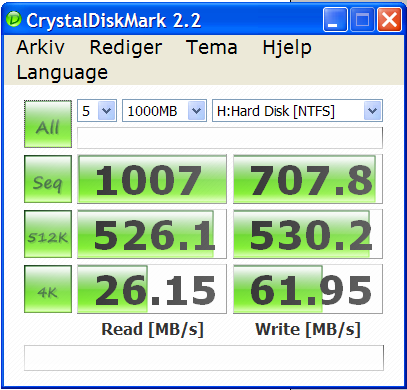Image resolution: width=407 pixels, height=390 pixels.
Task: Run the Seq sequential test
Action: point(48,179)
